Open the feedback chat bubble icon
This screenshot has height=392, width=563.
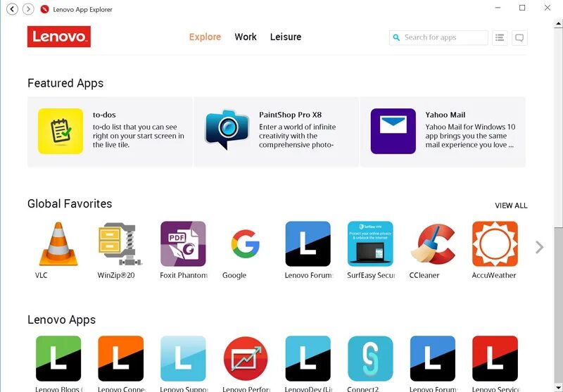pyautogui.click(x=519, y=37)
